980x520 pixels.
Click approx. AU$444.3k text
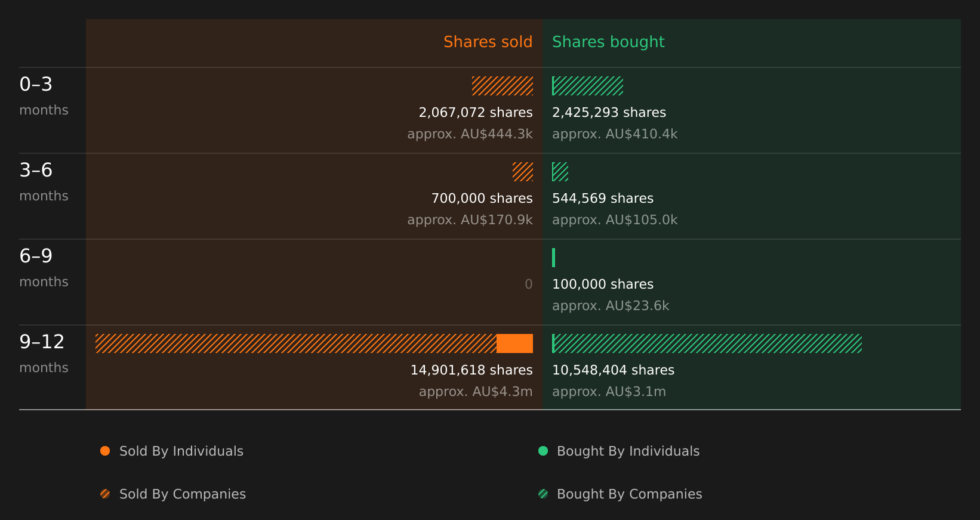coord(470,134)
